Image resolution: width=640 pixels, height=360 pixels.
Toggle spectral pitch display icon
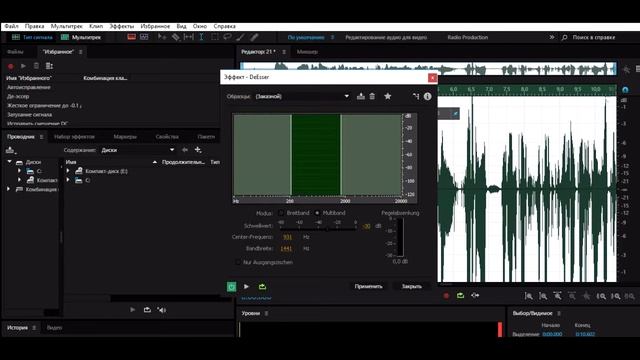144,37
